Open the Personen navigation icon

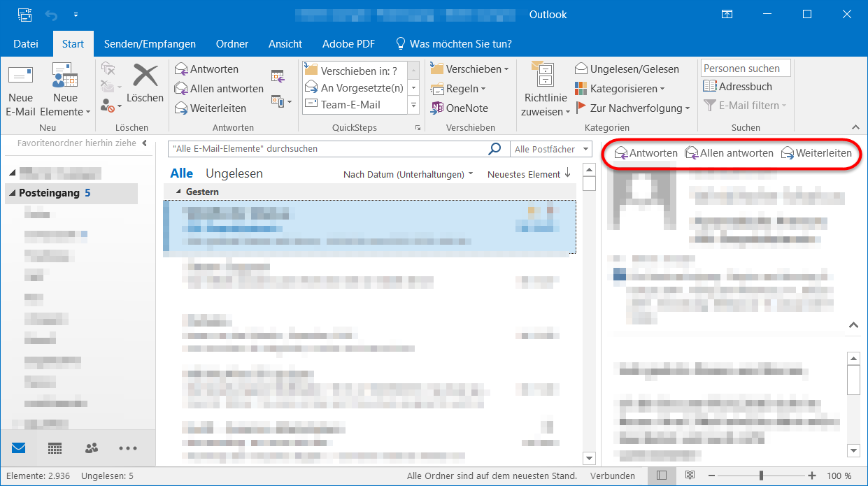click(91, 448)
